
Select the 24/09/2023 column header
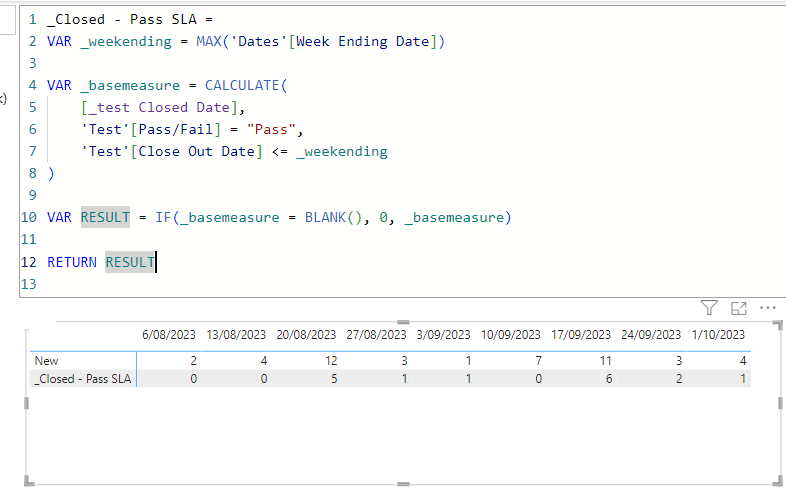[651, 335]
